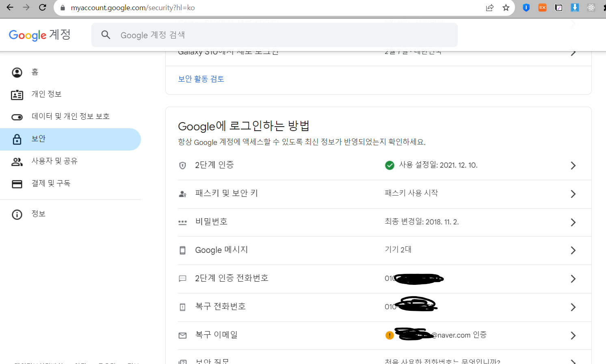606x364 pixels.
Task: Click the blue download arrow extension icon
Action: [x=575, y=7]
